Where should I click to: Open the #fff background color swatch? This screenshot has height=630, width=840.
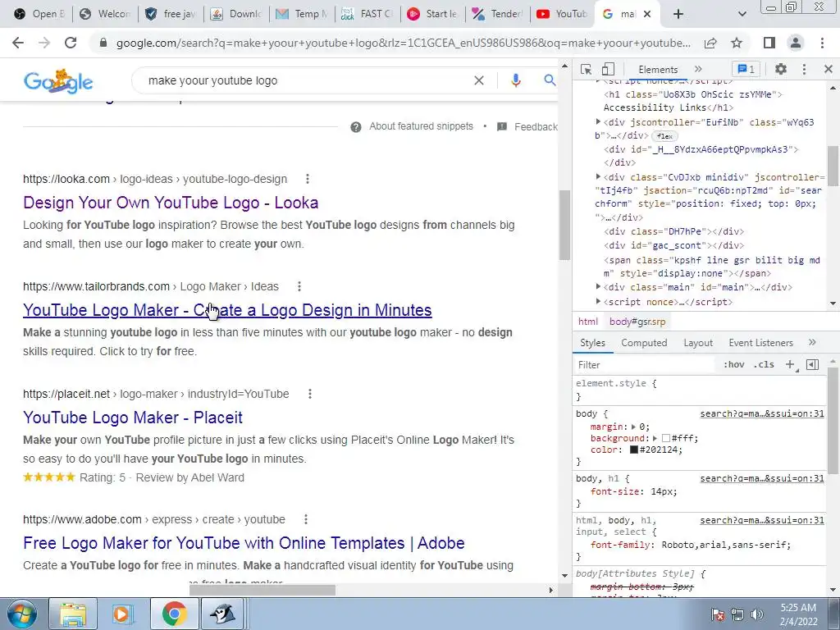pos(666,438)
